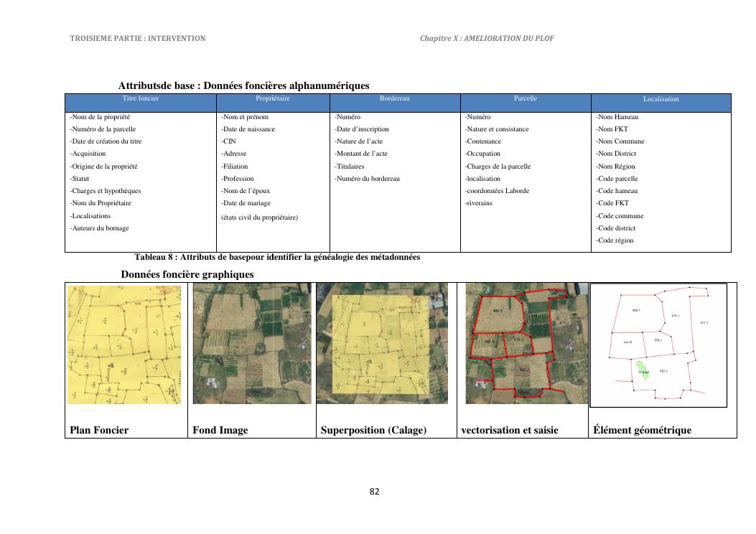Click the 'Localisation' column header
The width and height of the screenshot is (756, 534).
(x=661, y=99)
